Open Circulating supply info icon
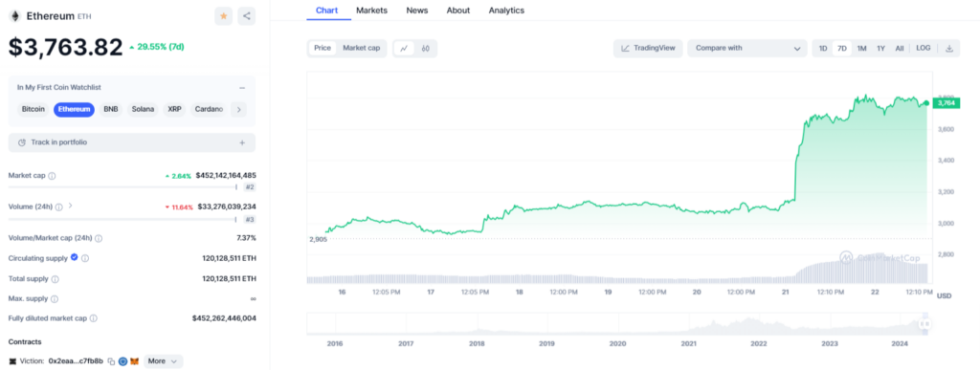The image size is (980, 370). point(85,258)
